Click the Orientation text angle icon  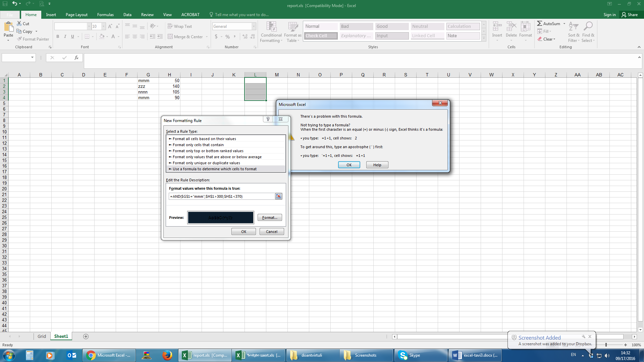(x=153, y=26)
